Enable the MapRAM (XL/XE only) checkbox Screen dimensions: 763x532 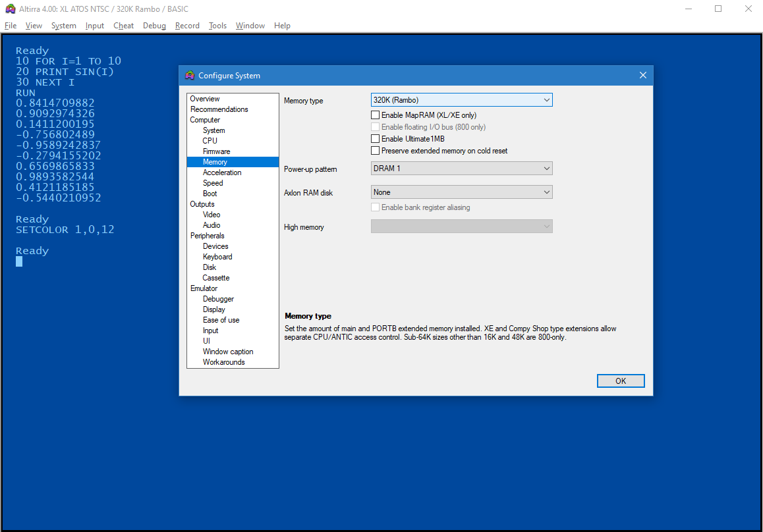376,115
